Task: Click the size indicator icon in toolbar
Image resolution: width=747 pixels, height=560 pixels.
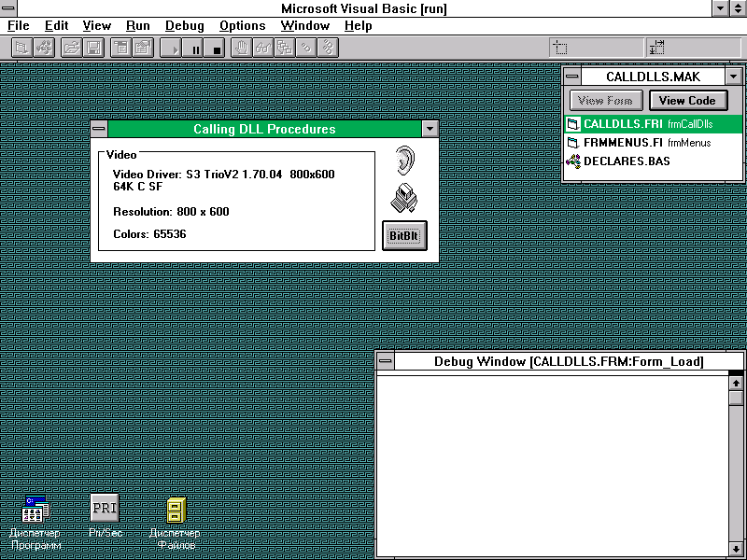Action: point(657,48)
